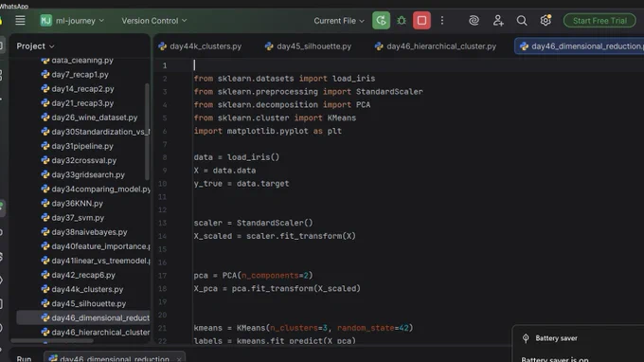
Task: Open IDE settings gear icon
Action: click(546, 21)
